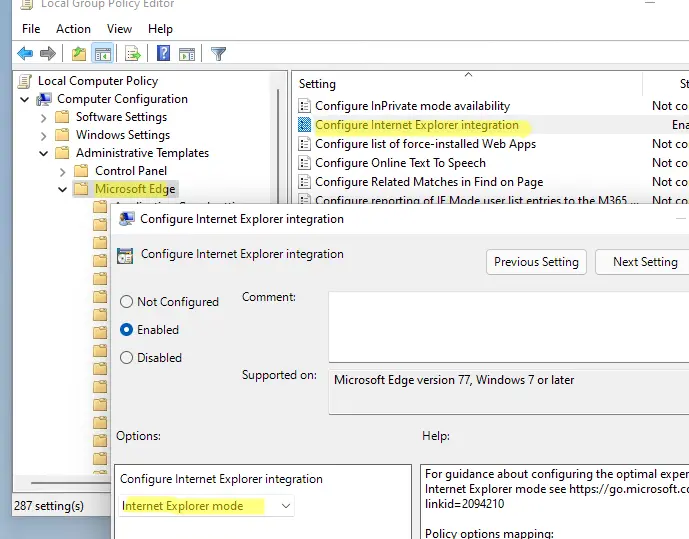Select the Computer Configuration tree item

123,99
